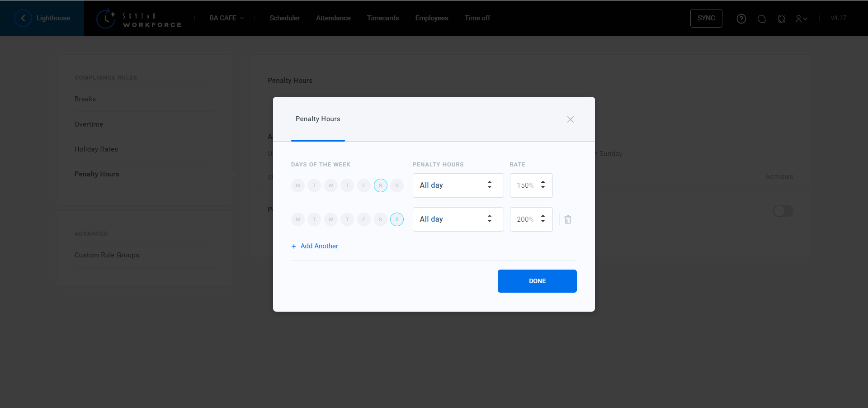Toggle Friday in the second rule row
Screen dimensions: 868x408
tap(363, 219)
